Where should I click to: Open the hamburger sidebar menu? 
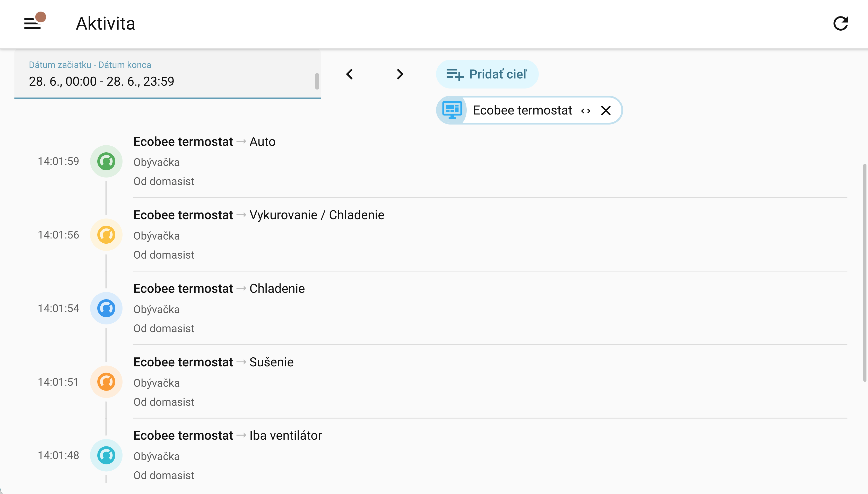point(32,23)
